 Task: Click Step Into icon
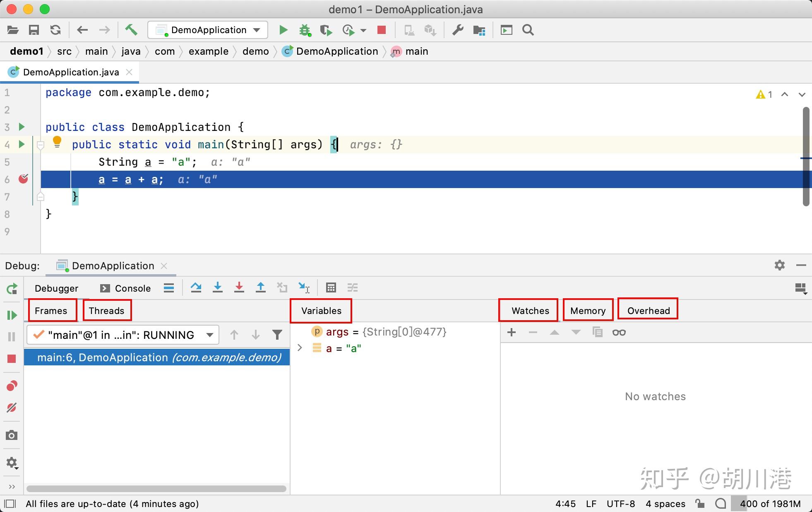point(218,287)
